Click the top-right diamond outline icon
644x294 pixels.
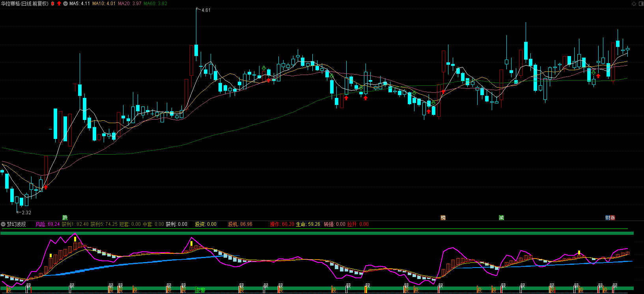[x=634, y=4]
